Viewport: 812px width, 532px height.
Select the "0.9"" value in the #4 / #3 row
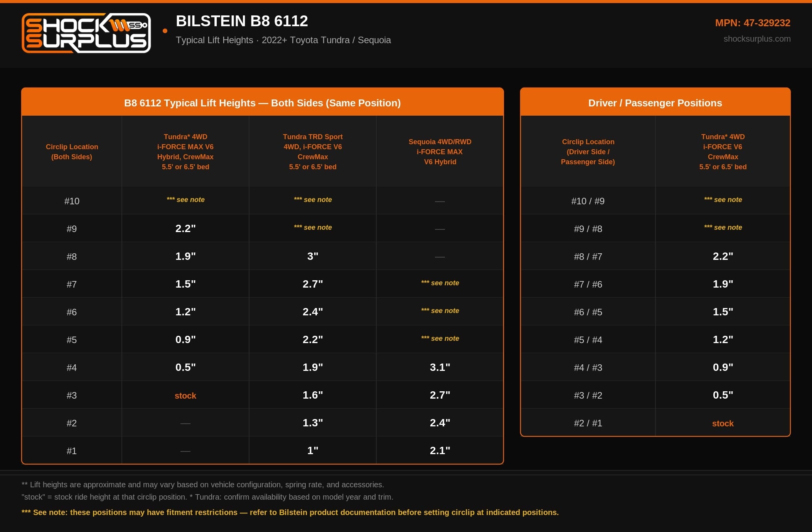coord(723,367)
